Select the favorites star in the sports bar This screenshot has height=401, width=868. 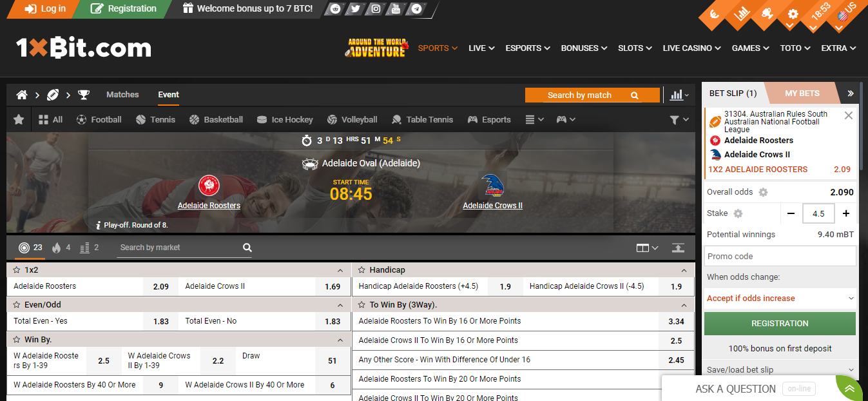coord(18,119)
